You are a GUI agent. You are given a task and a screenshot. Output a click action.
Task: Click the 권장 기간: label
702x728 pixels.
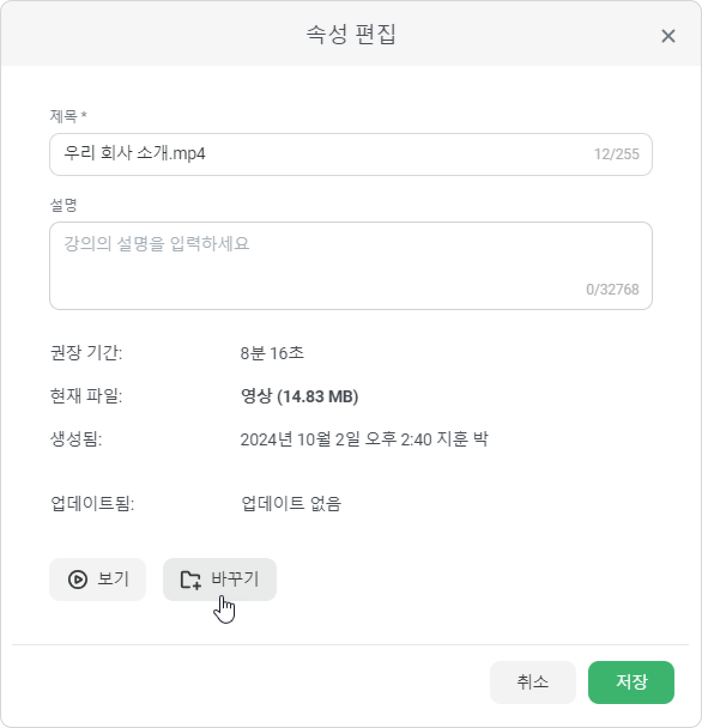point(86,353)
